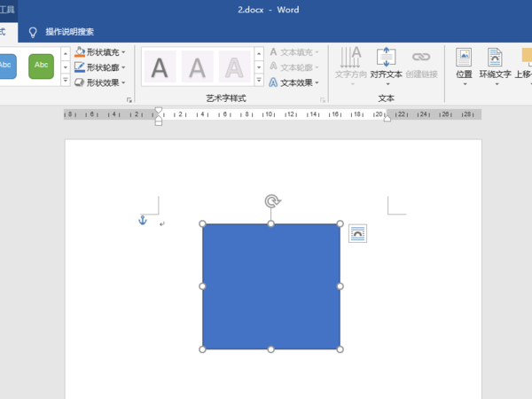The width and height of the screenshot is (532, 399).
Task: Click the 文字方向 text direction button
Action: pyautogui.click(x=351, y=66)
